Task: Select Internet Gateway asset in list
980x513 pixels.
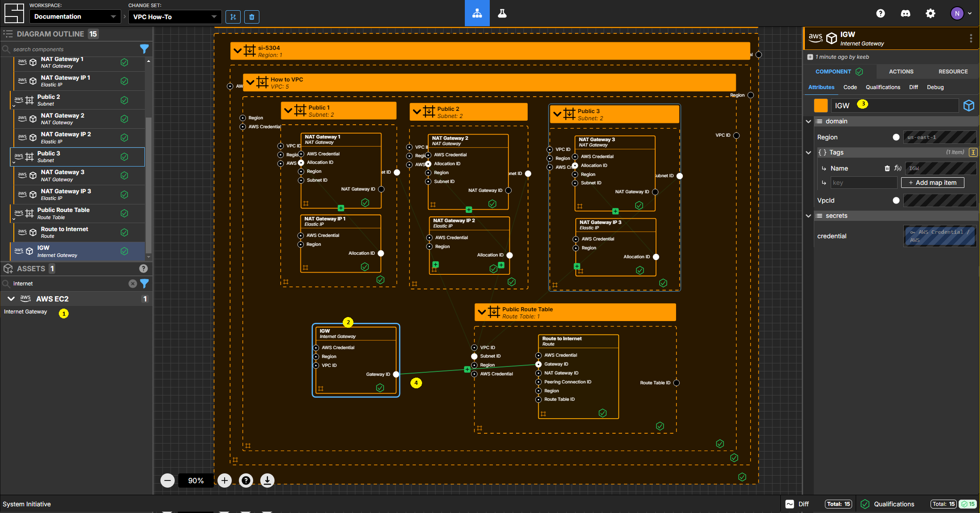Action: tap(25, 312)
